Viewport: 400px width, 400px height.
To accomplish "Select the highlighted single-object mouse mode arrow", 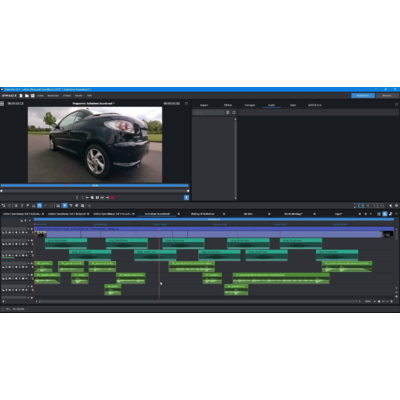I will tap(65, 206).
